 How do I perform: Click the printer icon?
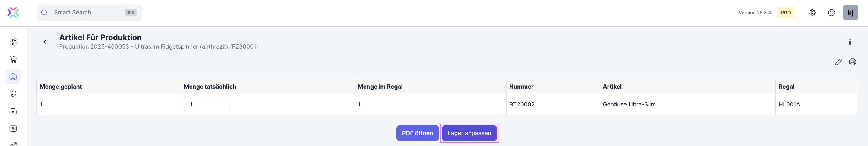pyautogui.click(x=852, y=62)
